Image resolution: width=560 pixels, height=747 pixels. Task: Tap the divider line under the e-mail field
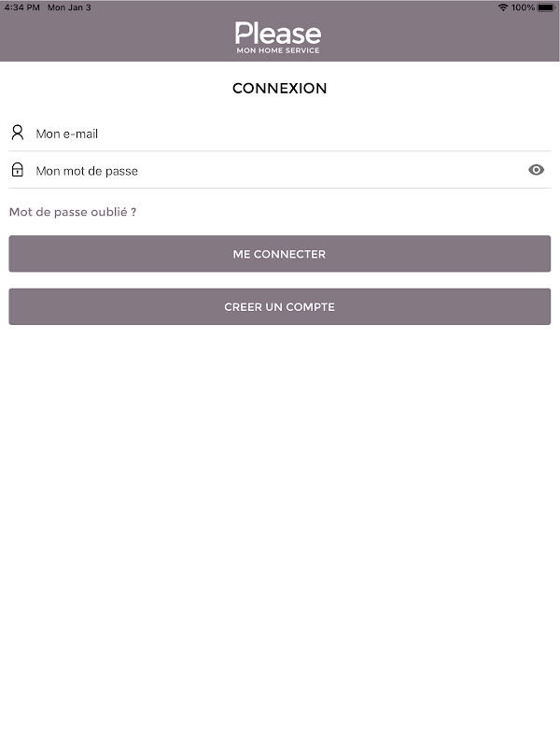coord(280,151)
